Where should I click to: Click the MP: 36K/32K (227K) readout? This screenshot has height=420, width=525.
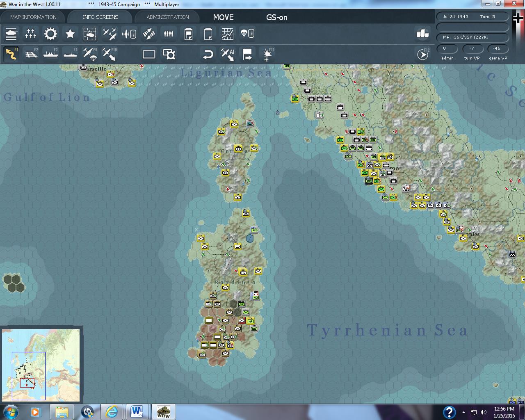[472, 37]
